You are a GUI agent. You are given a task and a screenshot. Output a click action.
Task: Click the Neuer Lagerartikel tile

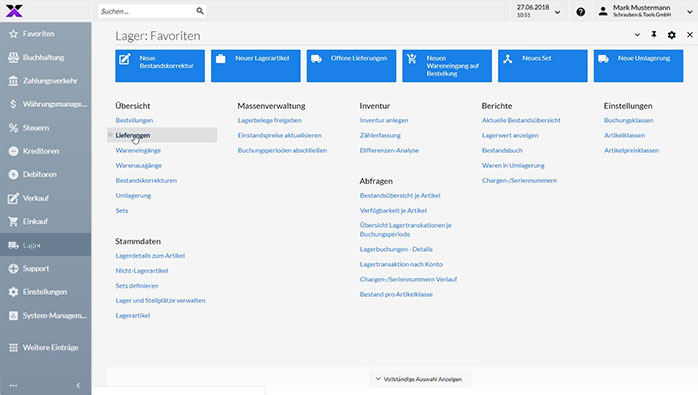256,66
